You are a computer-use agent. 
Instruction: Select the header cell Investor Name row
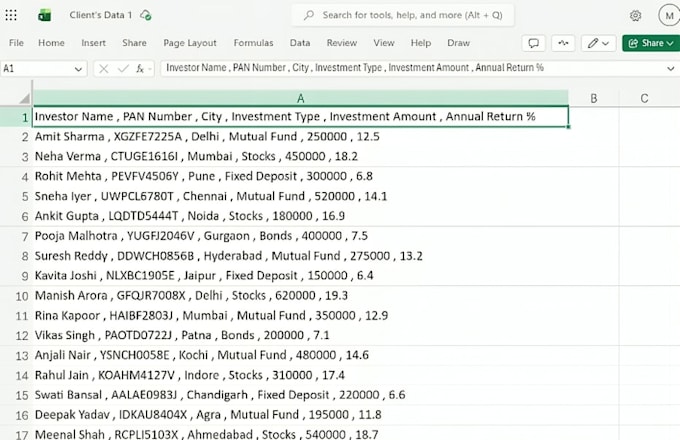pos(301,117)
